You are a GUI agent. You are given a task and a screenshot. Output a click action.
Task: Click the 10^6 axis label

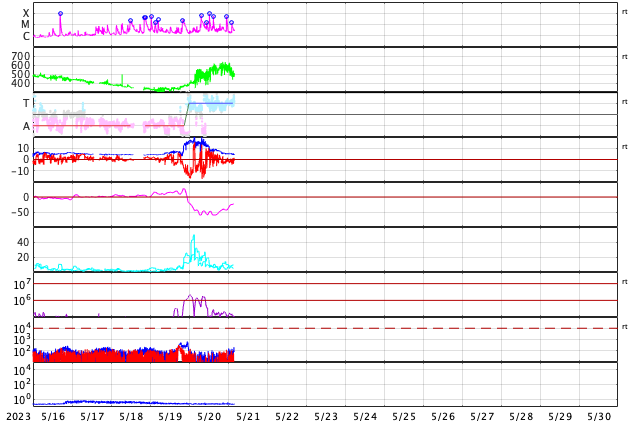pos(22,300)
